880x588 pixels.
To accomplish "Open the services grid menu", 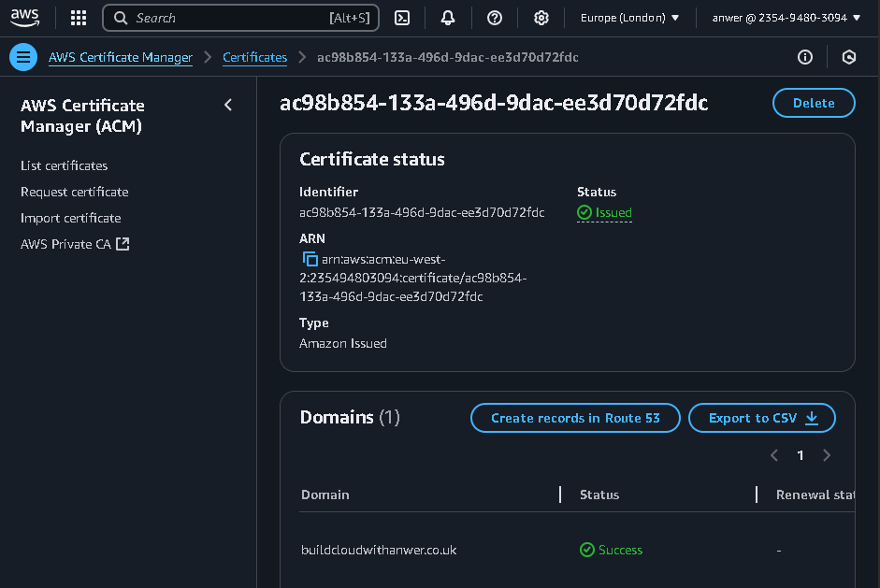I will (x=79, y=18).
